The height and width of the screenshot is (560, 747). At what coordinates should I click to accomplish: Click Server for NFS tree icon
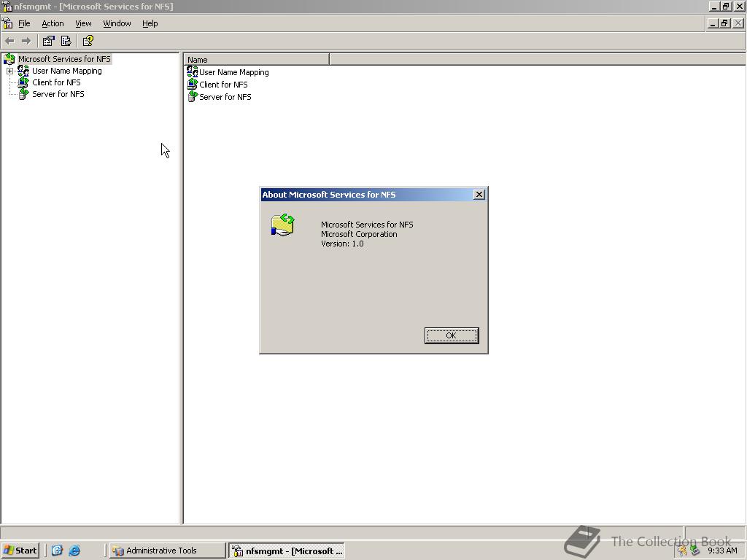(23, 94)
